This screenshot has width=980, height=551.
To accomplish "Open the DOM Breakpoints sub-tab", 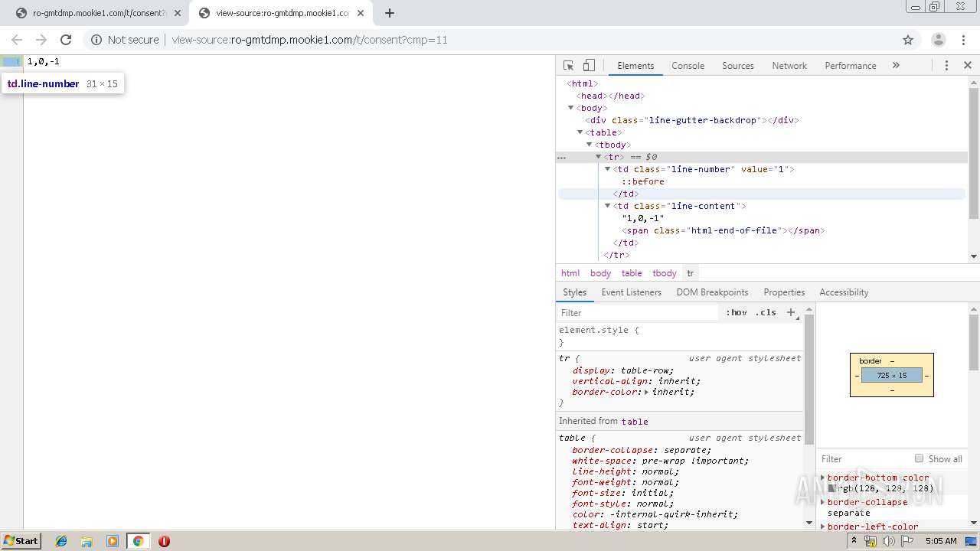I will pos(712,292).
